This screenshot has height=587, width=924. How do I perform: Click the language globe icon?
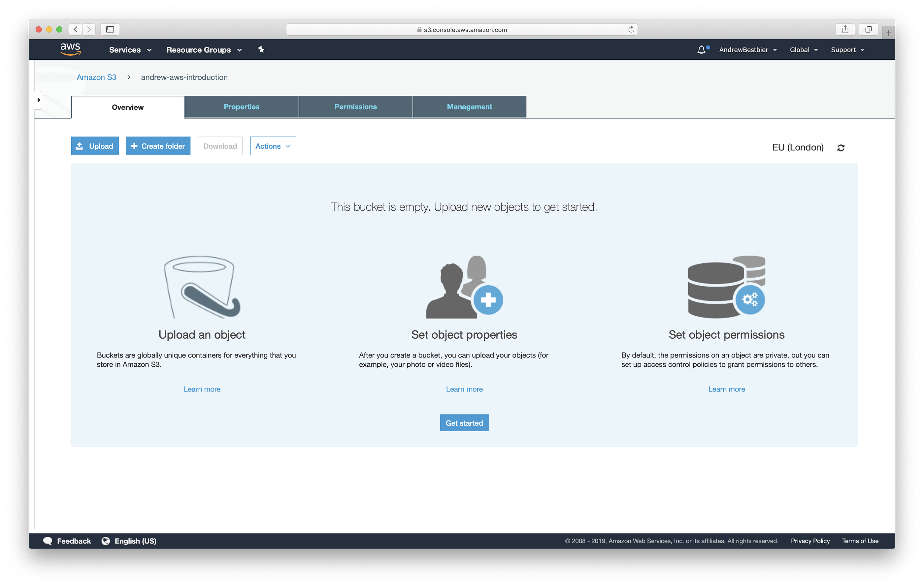pyautogui.click(x=106, y=541)
